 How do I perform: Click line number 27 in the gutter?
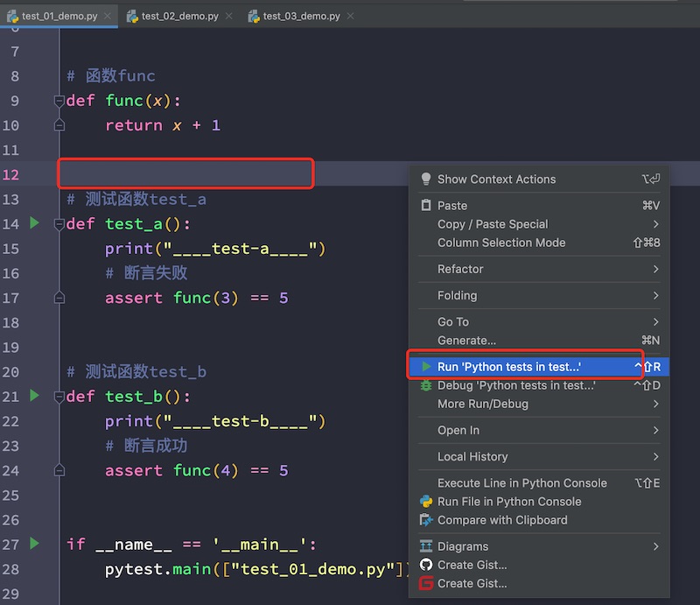(10, 545)
